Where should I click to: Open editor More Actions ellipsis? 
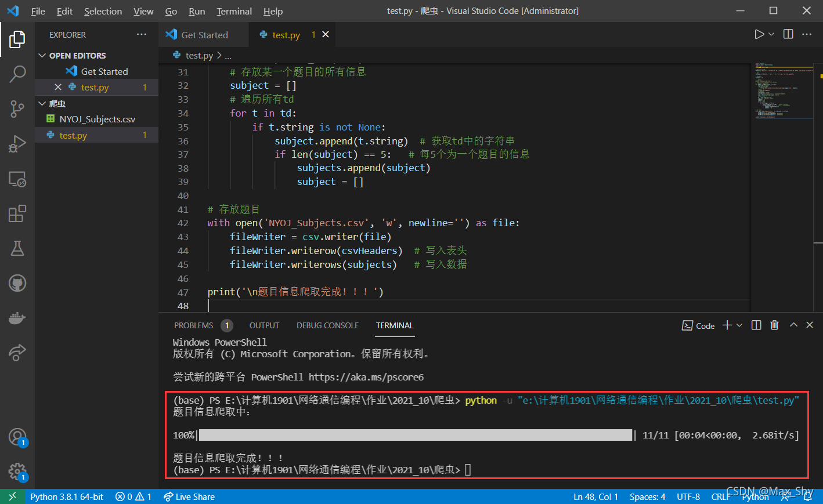coord(807,34)
